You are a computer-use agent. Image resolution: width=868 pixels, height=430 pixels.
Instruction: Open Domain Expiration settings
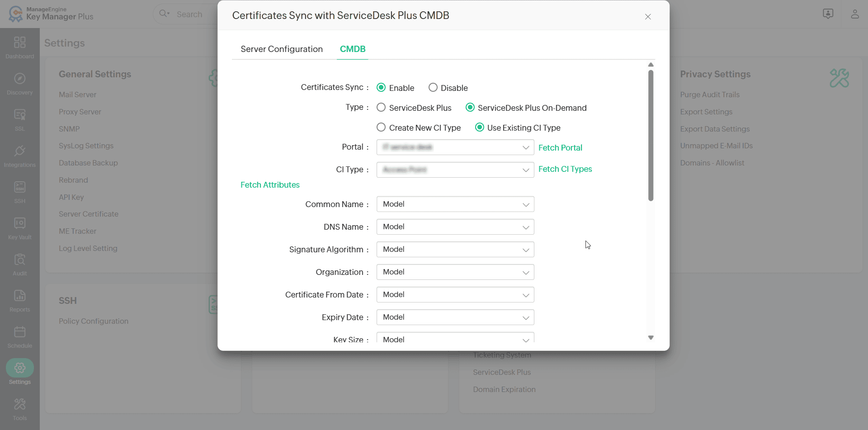(x=504, y=389)
